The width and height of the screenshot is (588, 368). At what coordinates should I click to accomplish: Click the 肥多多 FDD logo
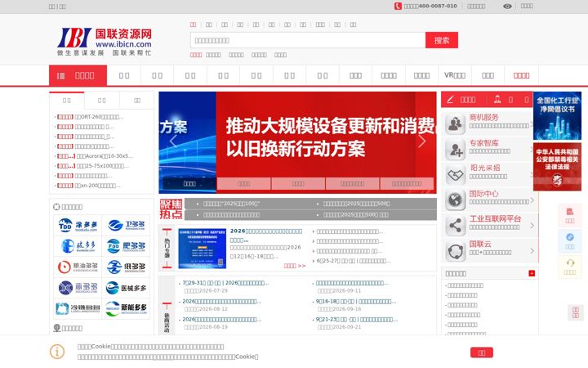pyautogui.click(x=126, y=246)
